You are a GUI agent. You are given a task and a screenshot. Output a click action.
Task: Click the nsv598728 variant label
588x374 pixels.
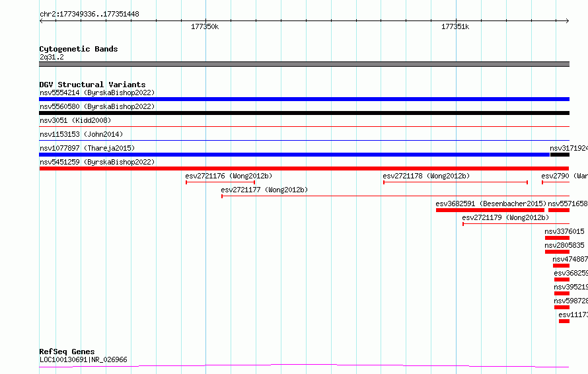point(571,301)
